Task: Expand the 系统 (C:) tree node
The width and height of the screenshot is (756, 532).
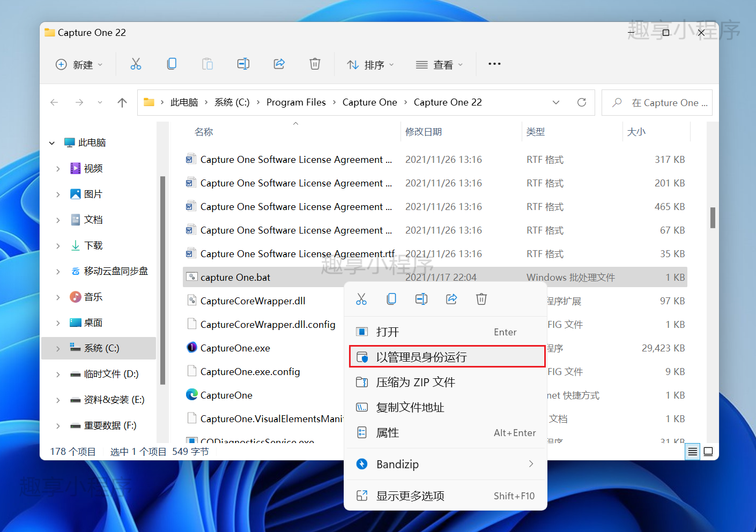Action: coord(58,349)
